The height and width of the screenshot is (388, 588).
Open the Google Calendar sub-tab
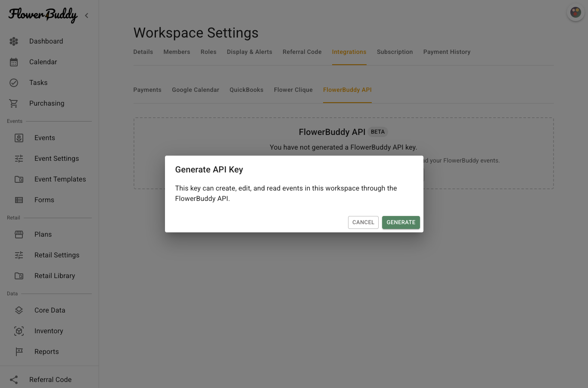(x=196, y=90)
